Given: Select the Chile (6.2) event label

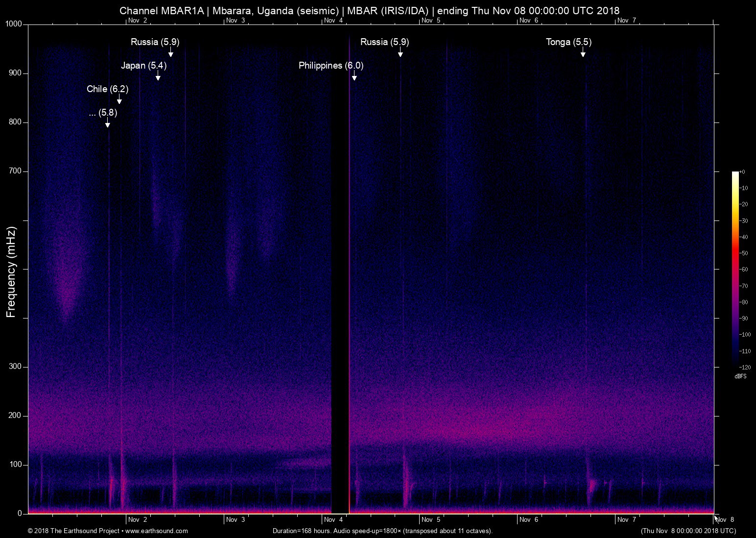Looking at the screenshot, I should pos(107,89).
